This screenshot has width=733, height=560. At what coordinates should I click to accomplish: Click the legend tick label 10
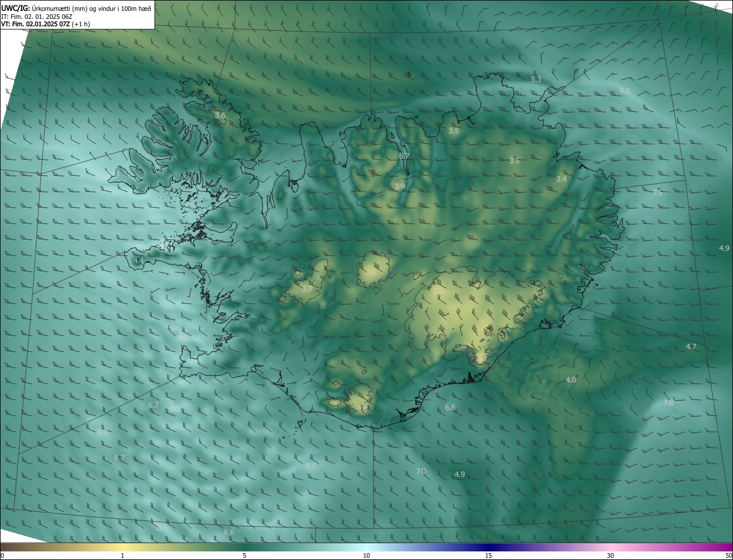point(366,556)
